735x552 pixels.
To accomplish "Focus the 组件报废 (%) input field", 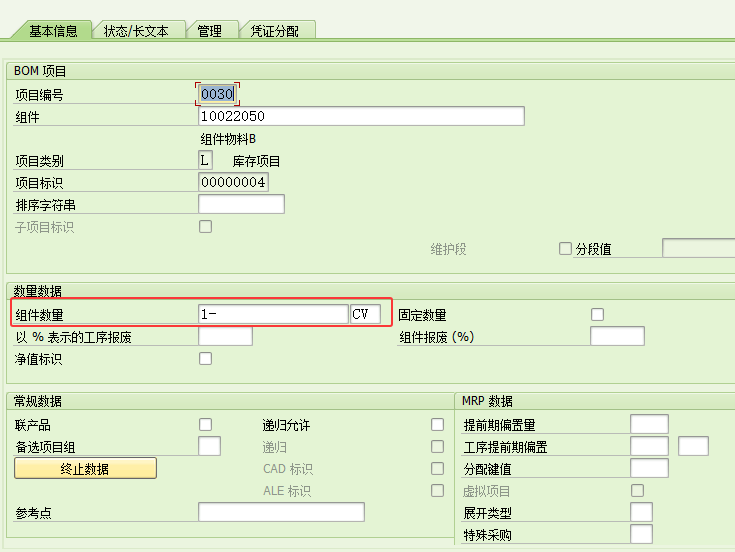I will [x=617, y=336].
